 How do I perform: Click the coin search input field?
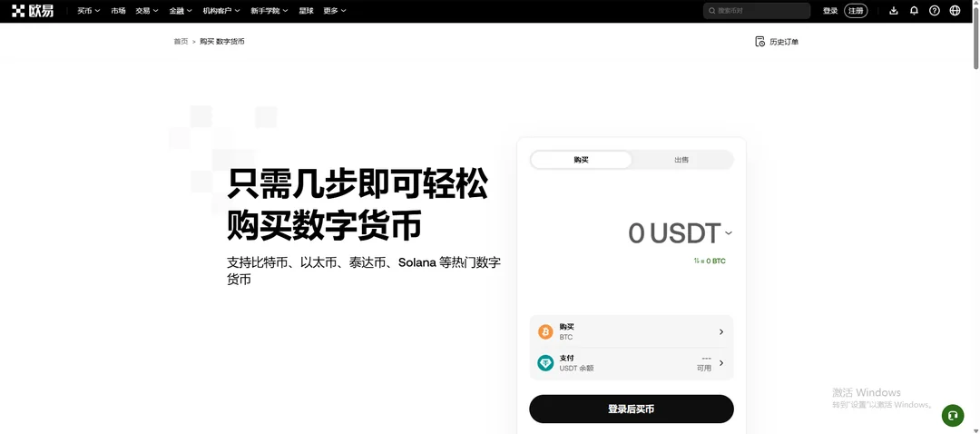point(757,11)
